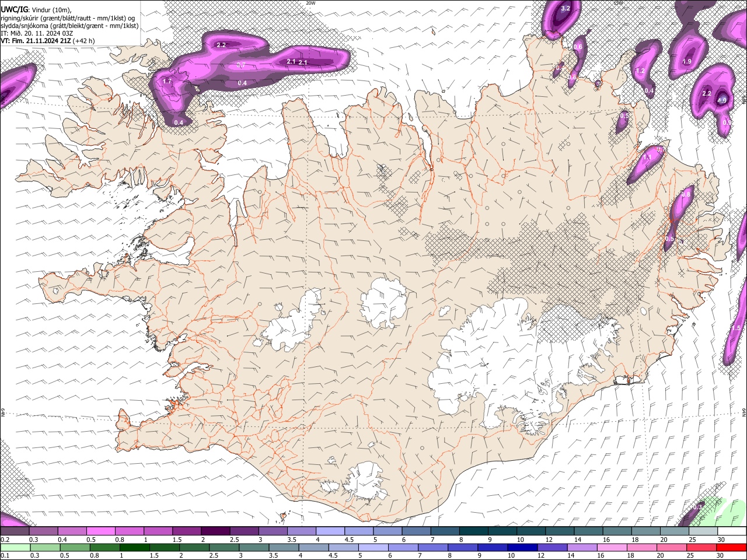Click the 1.7 value over the Westfjords
The width and height of the screenshot is (747, 560).
click(x=167, y=82)
